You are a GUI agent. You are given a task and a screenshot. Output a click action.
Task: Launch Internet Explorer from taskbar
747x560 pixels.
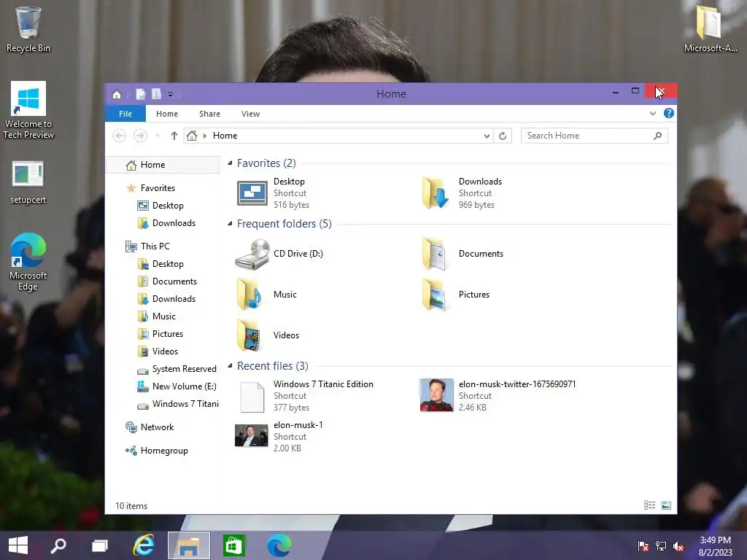(144, 545)
